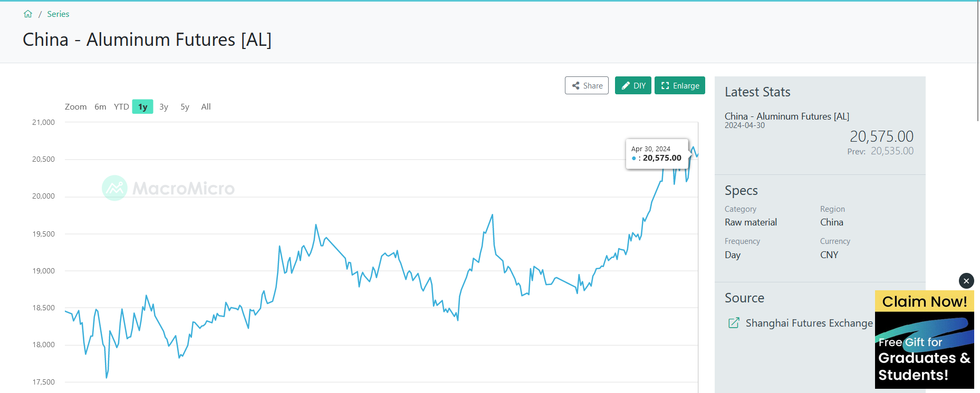
Task: Select the YTD zoom range
Action: click(121, 107)
